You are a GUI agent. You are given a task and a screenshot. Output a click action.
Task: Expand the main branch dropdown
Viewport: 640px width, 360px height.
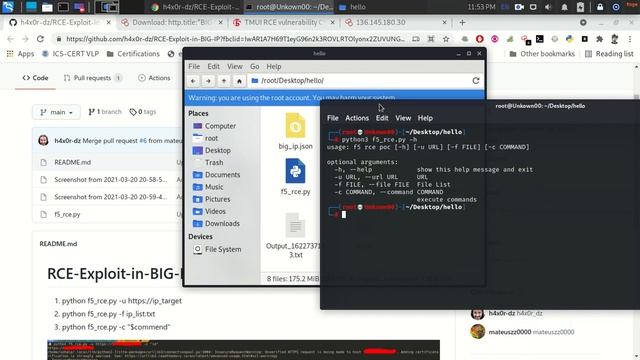(x=56, y=112)
